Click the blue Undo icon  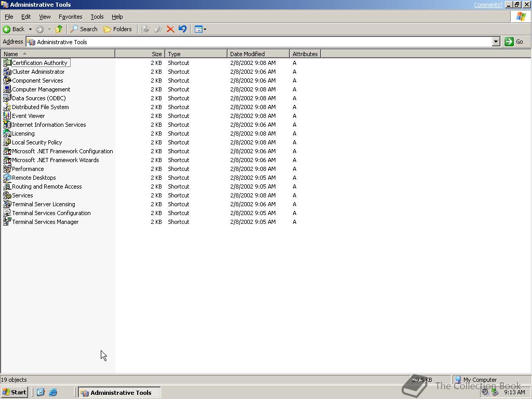[x=182, y=29]
